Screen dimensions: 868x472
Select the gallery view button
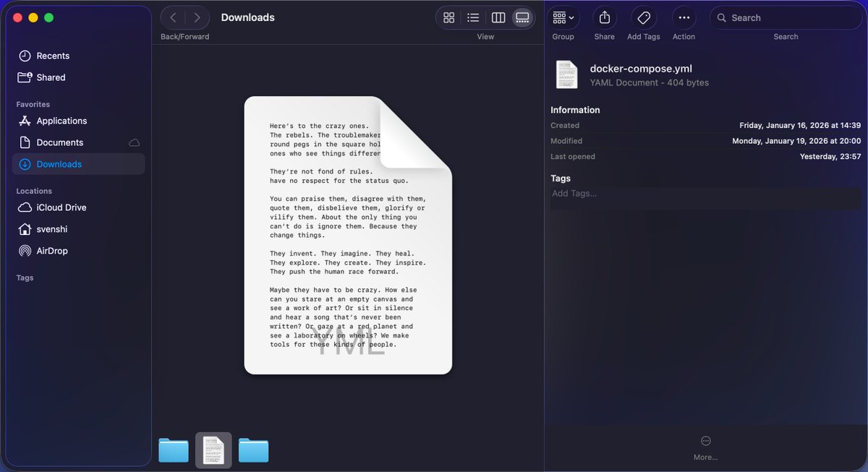tap(522, 18)
